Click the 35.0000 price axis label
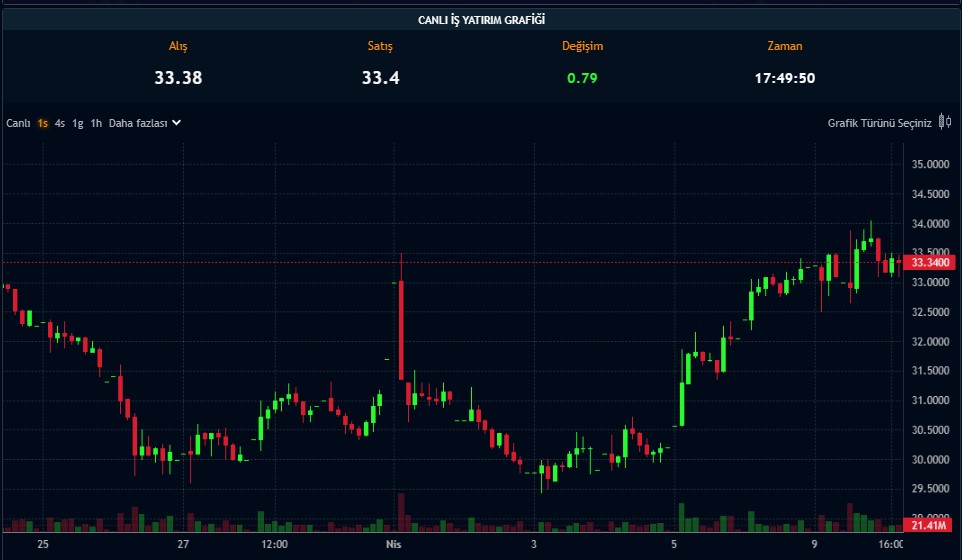The height and width of the screenshot is (560, 962). (930, 165)
